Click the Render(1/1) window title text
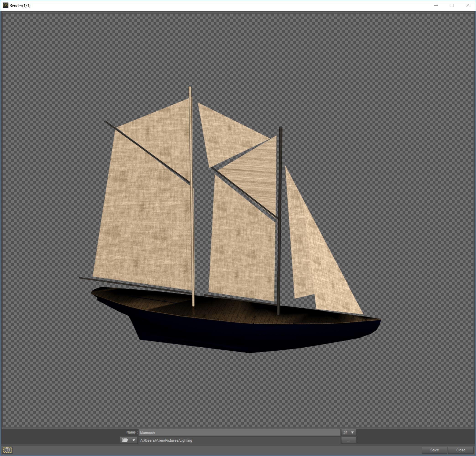Image resolution: width=476 pixels, height=456 pixels. (20, 5)
